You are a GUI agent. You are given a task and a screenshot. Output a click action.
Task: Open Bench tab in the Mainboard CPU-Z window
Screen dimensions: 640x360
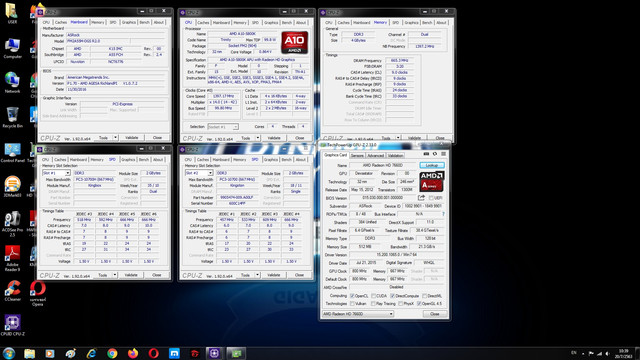point(144,22)
